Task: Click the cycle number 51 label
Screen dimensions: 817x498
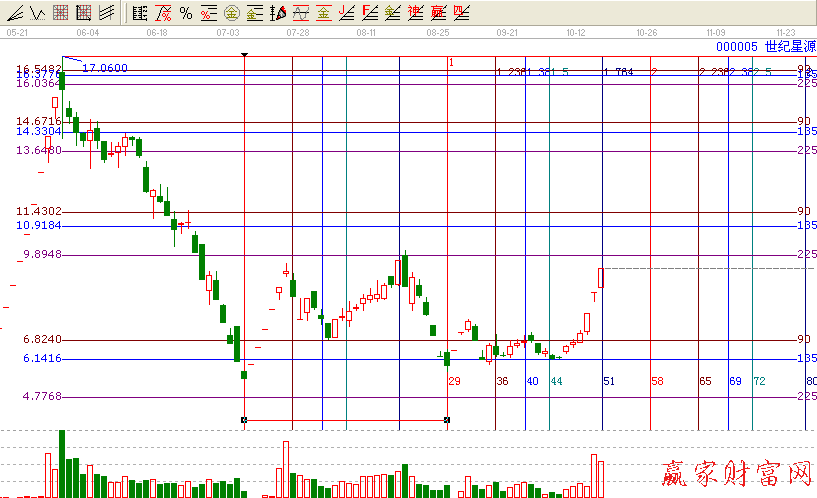Action: [x=608, y=382]
